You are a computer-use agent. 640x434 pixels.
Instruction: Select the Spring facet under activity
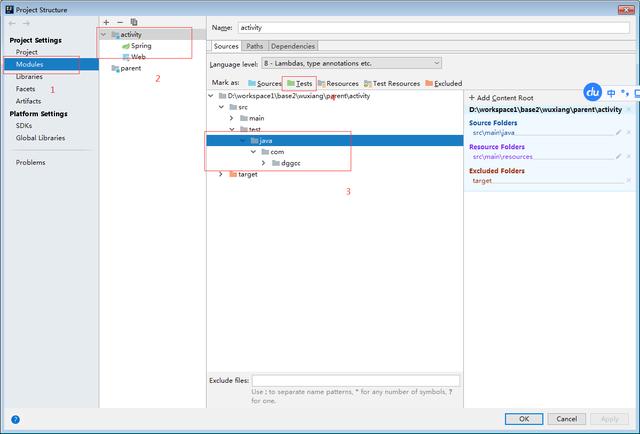[x=137, y=46]
